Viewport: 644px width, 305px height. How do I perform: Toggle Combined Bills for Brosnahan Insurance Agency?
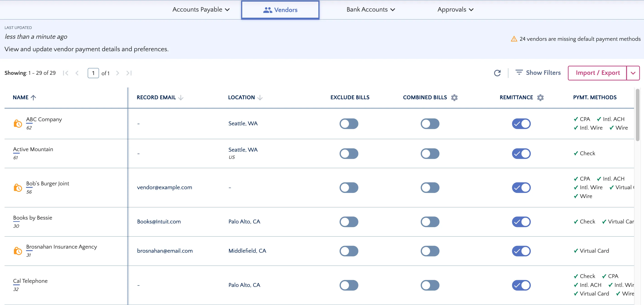tap(430, 251)
